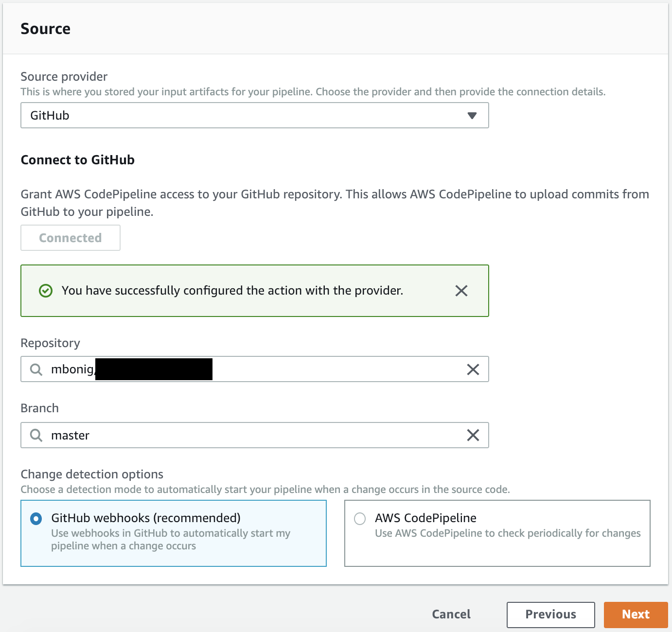Click the Connected GitHub button
This screenshot has height=632, width=672.
click(71, 238)
